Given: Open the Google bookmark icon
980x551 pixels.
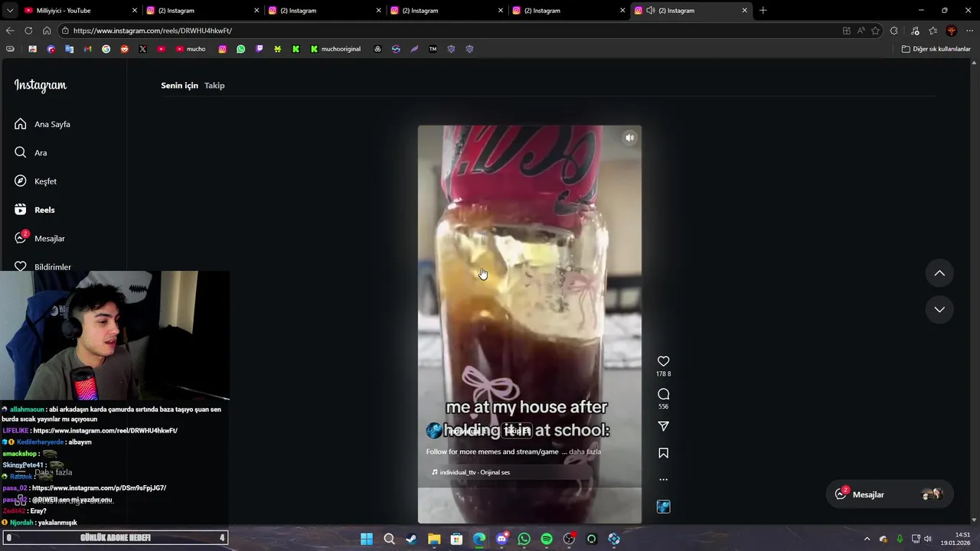Looking at the screenshot, I should (x=106, y=49).
